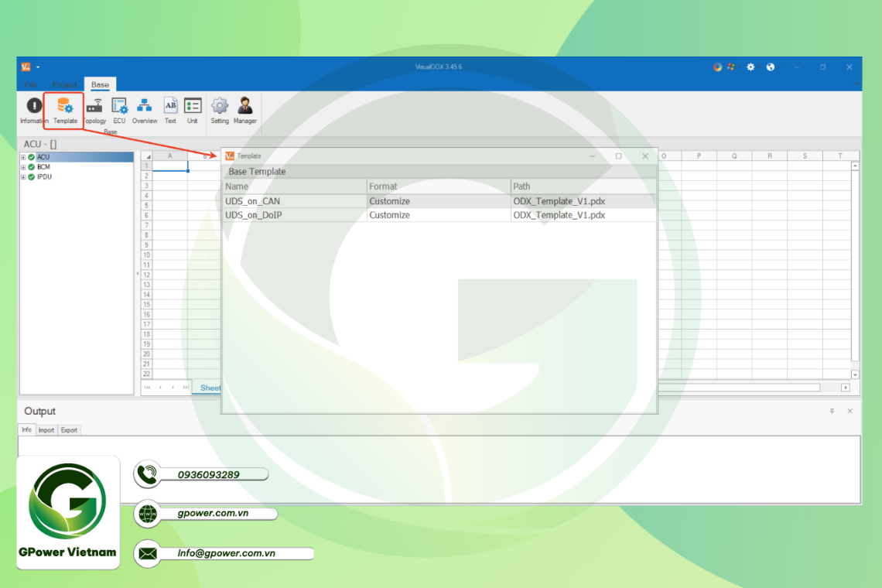
Task: Select column A header
Action: coord(170,156)
